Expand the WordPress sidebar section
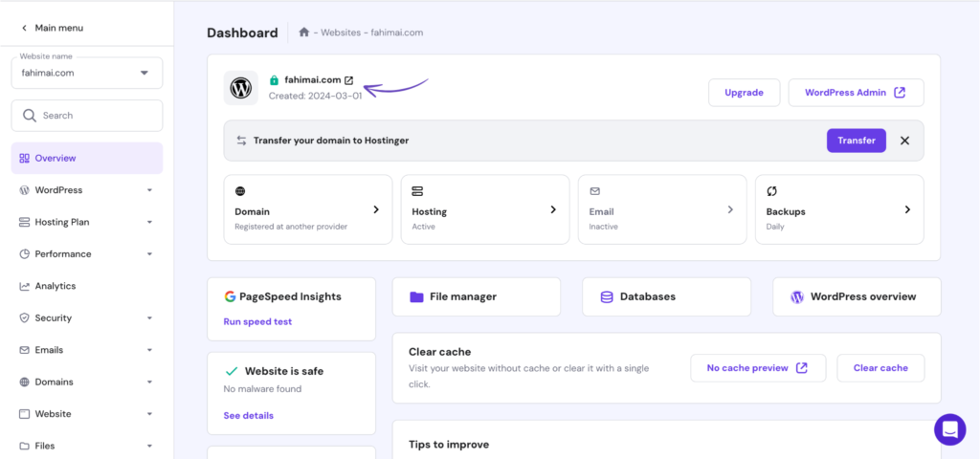 149,190
